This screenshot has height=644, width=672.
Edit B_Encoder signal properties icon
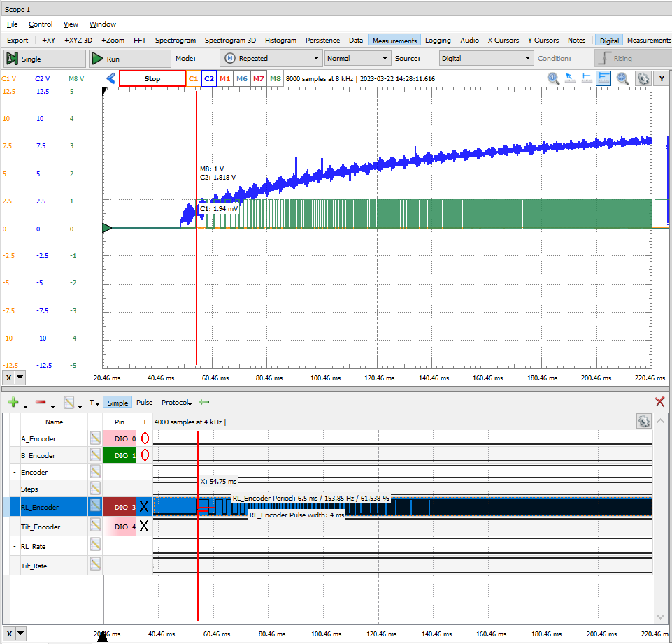pyautogui.click(x=95, y=455)
